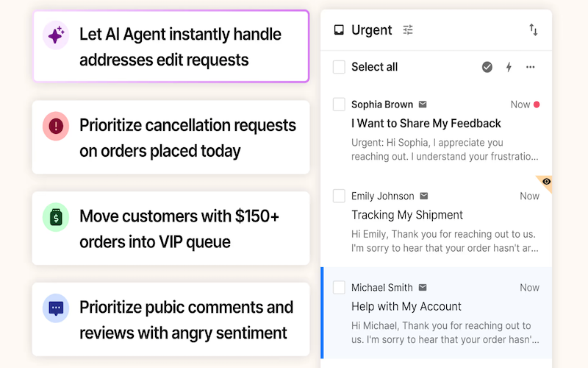Select the 'Help with My Account' ticket

[406, 306]
